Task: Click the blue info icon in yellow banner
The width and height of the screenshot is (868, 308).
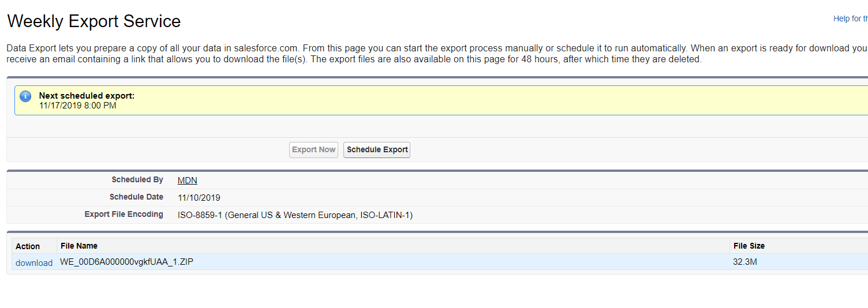Action: coord(25,96)
